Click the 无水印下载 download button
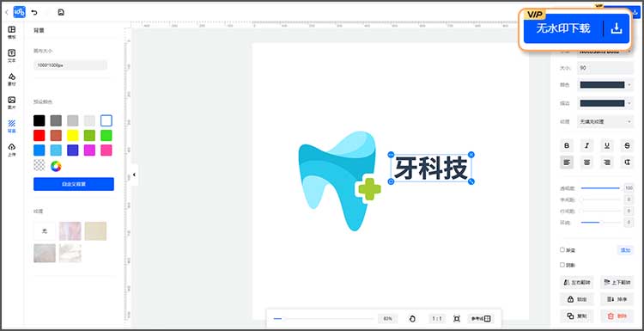The width and height of the screenshot is (644, 331). point(563,28)
